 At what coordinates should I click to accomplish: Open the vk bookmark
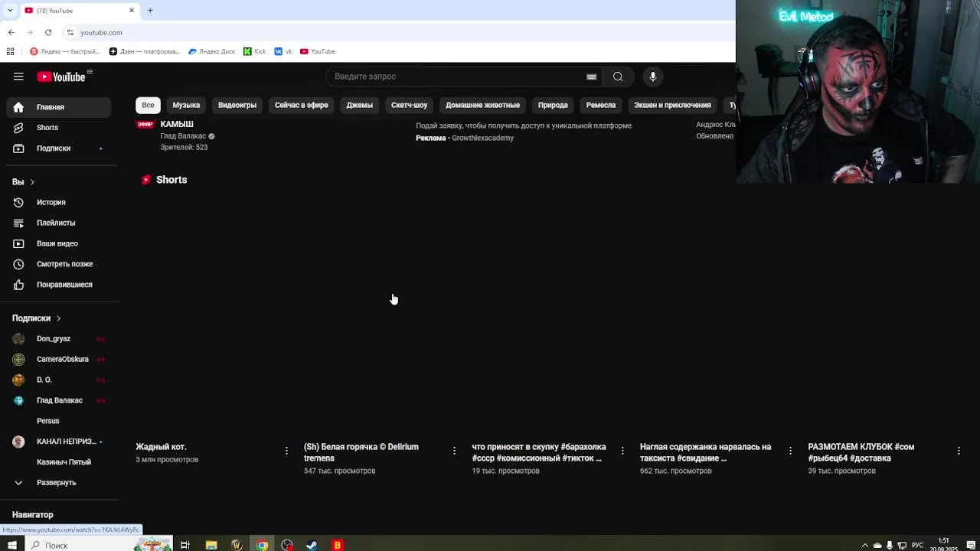click(283, 51)
